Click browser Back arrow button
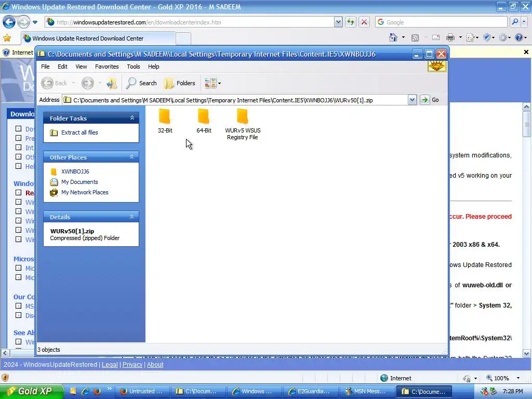This screenshot has width=532, height=399. point(9,22)
